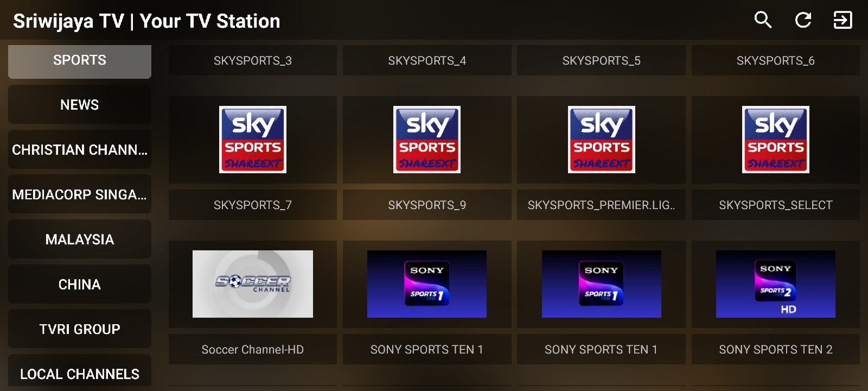Switch to the NEWS category
This screenshot has width=868, height=391.
(80, 105)
